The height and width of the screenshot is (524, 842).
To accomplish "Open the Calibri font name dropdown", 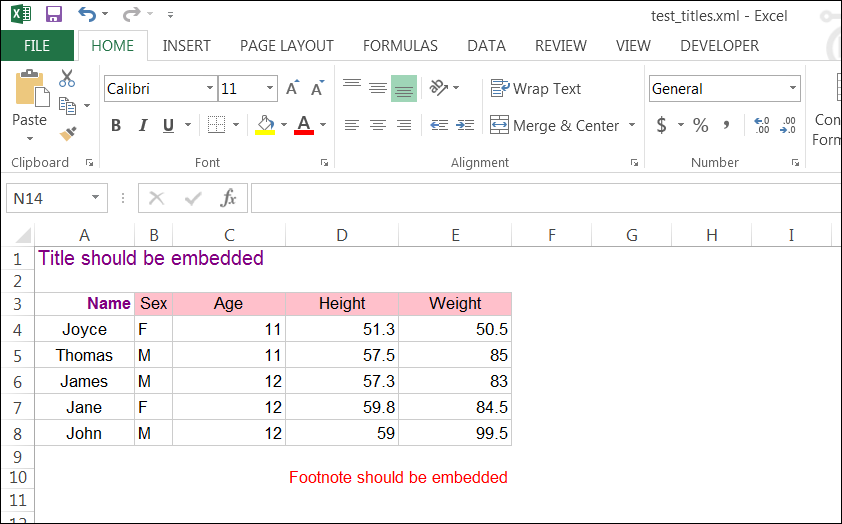I will (x=210, y=89).
